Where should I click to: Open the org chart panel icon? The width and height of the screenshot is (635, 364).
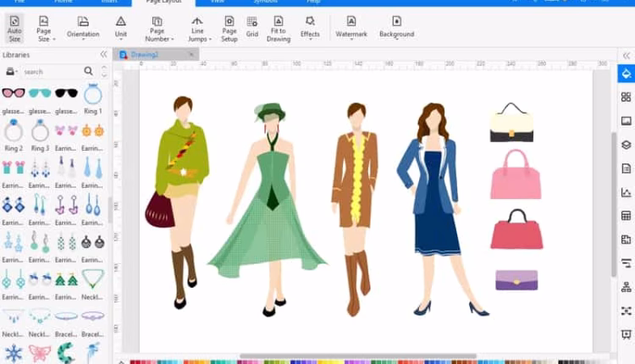click(x=626, y=287)
